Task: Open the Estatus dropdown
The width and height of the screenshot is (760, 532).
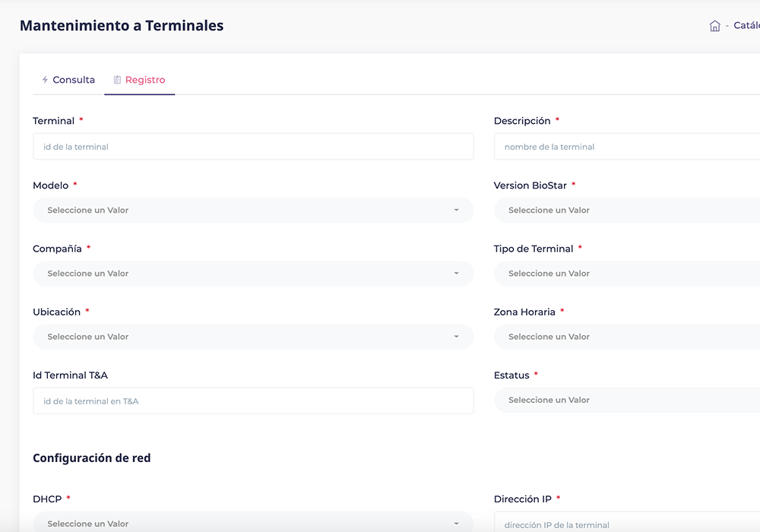Action: pyautogui.click(x=626, y=400)
